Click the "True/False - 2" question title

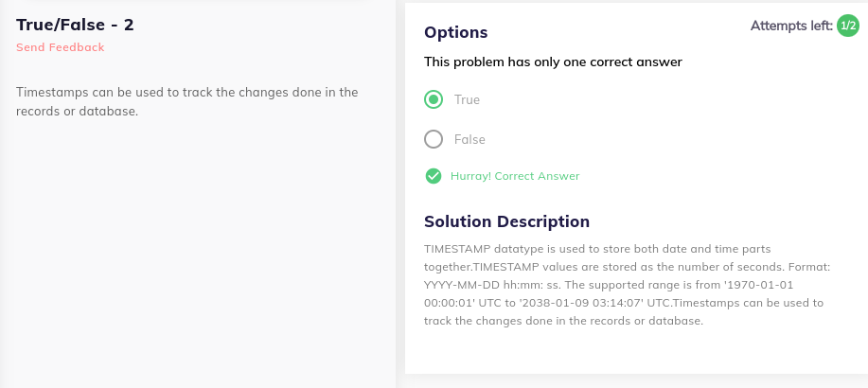75,25
